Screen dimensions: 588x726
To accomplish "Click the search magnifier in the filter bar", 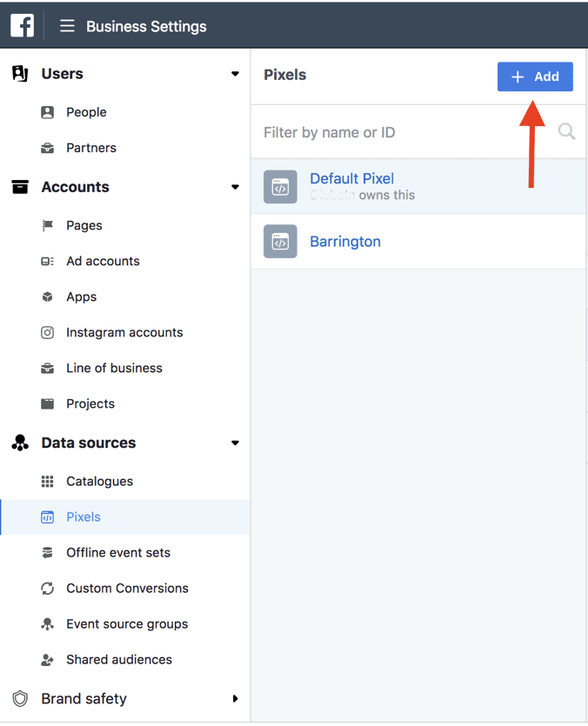I will point(565,130).
